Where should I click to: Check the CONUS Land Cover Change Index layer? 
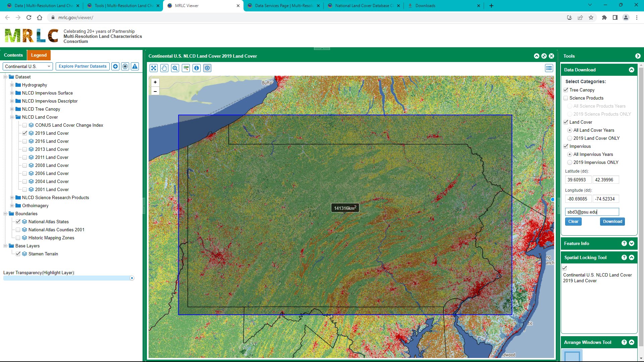(25, 125)
